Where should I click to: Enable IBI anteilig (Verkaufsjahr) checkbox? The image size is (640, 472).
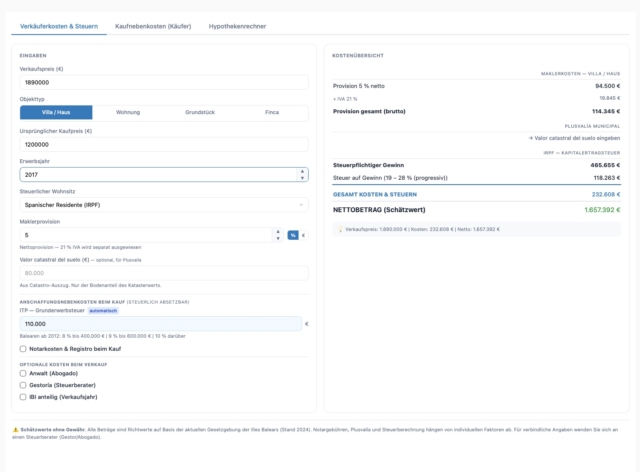tap(23, 397)
